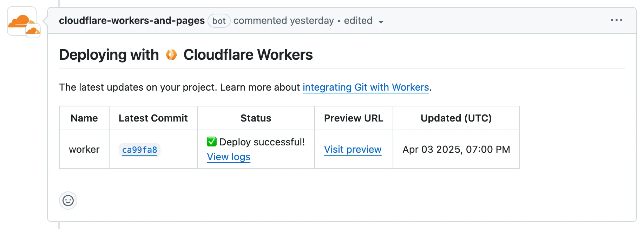Open the three-dot comment options menu

tap(616, 20)
